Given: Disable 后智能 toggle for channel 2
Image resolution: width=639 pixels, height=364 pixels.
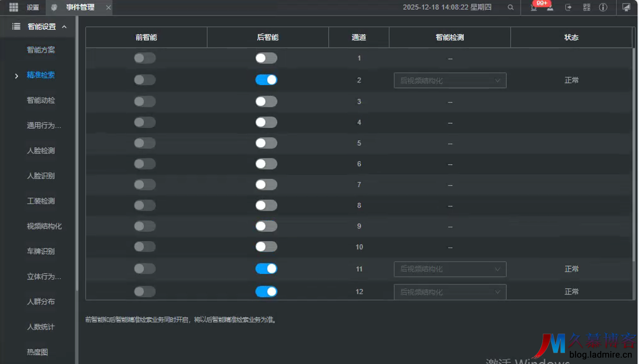Looking at the screenshot, I should click(x=266, y=80).
